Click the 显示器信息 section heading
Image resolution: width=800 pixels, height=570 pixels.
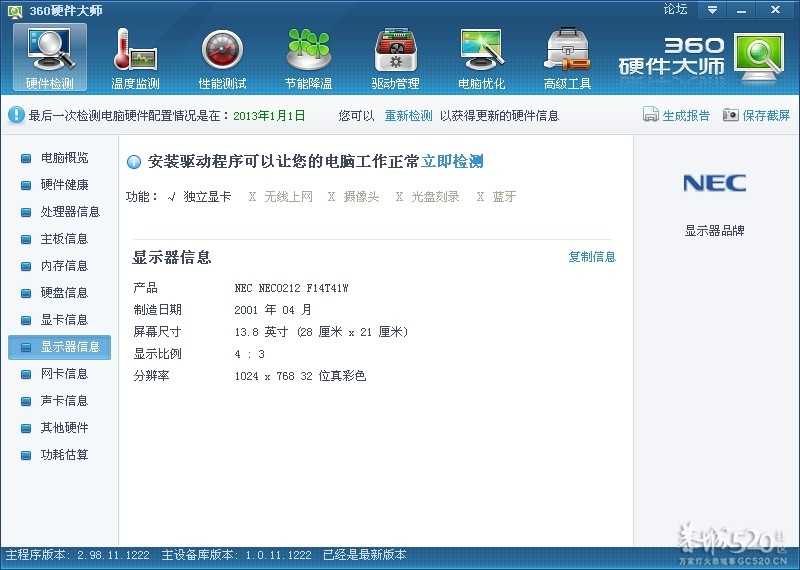pyautogui.click(x=172, y=257)
